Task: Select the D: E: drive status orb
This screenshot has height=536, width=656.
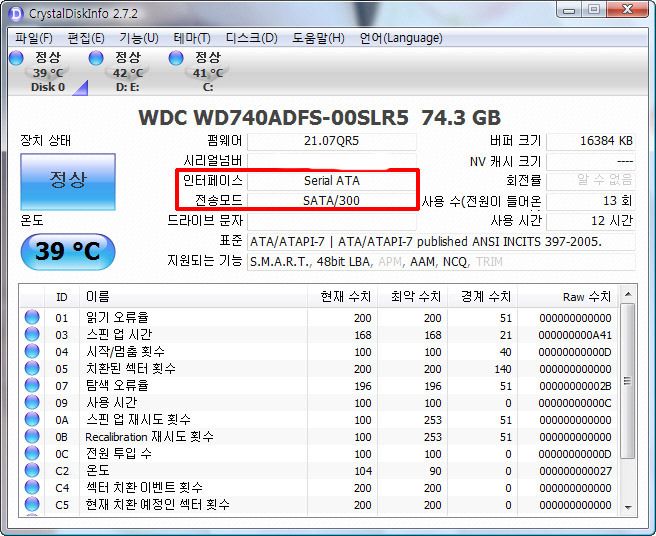Action: 96,58
